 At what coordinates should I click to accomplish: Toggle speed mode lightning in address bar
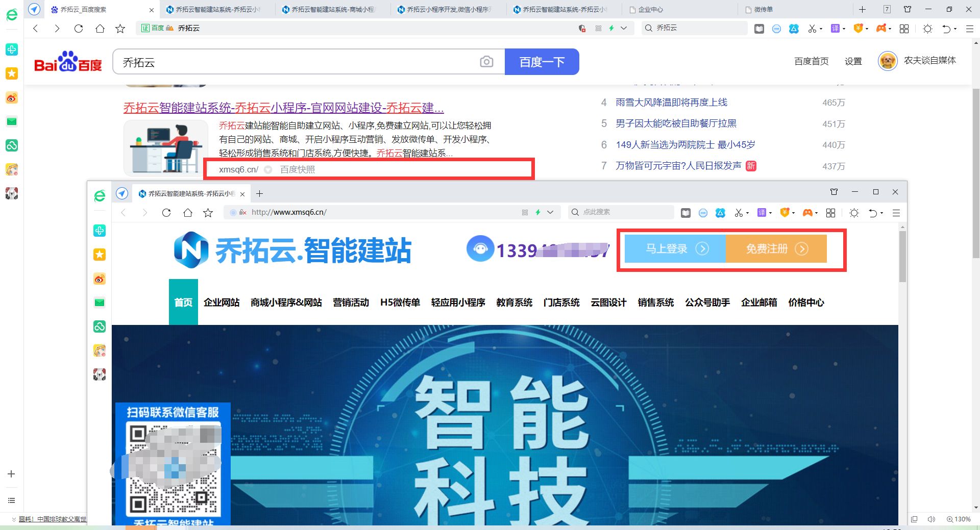[611, 29]
